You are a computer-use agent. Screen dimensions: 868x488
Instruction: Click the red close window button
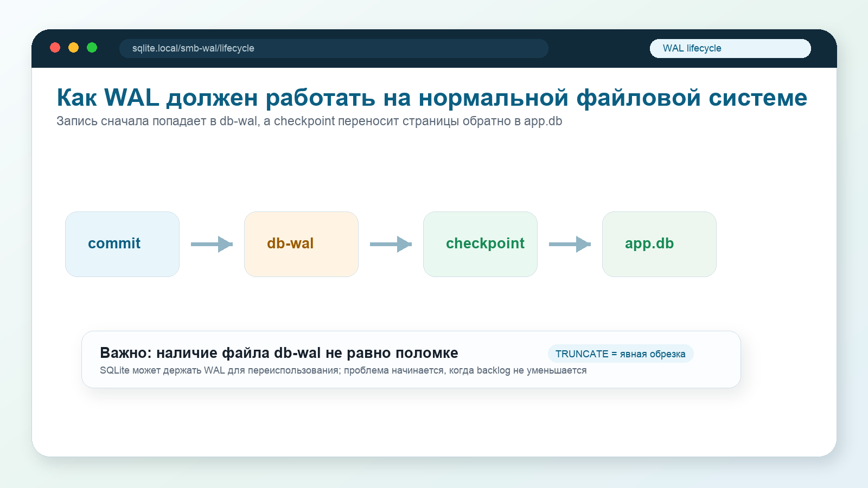55,48
